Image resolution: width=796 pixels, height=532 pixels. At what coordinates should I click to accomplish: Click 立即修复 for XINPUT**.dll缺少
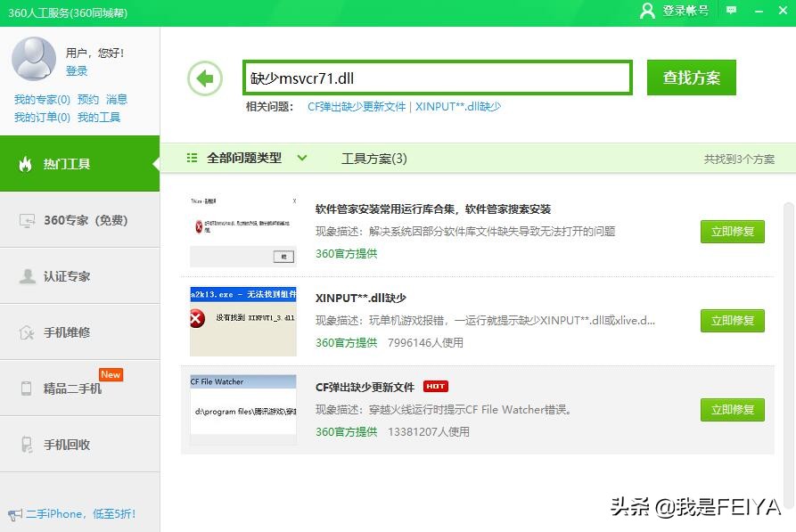pos(733,321)
